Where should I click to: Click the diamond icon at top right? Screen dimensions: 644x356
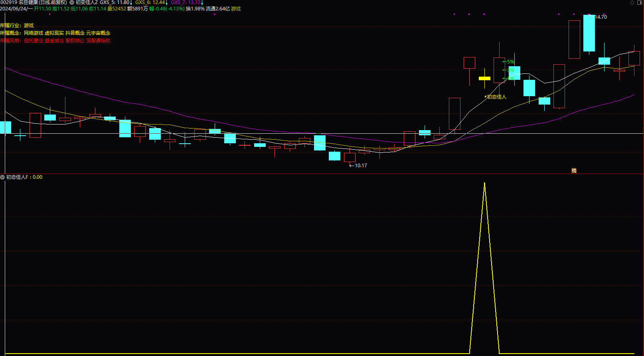[x=632, y=2]
